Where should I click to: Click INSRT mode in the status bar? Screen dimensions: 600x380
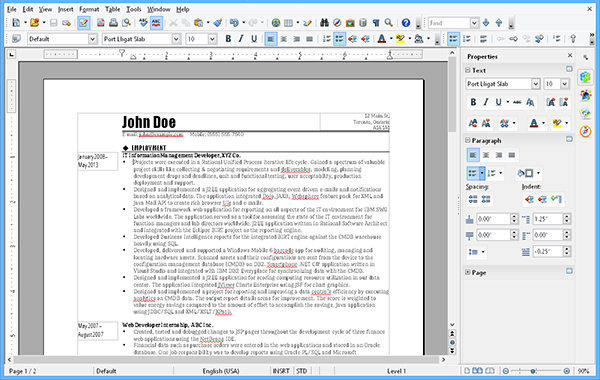pos(280,371)
